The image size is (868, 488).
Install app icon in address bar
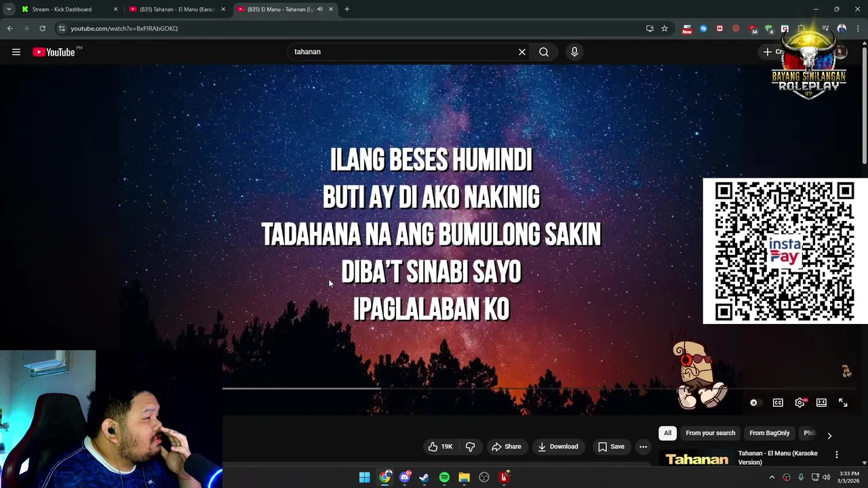tap(650, 28)
